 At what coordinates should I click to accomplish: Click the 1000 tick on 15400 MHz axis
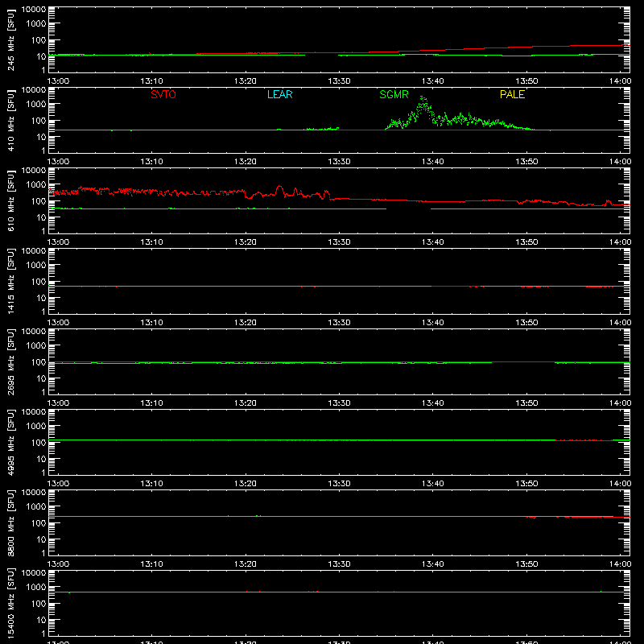click(x=36, y=588)
